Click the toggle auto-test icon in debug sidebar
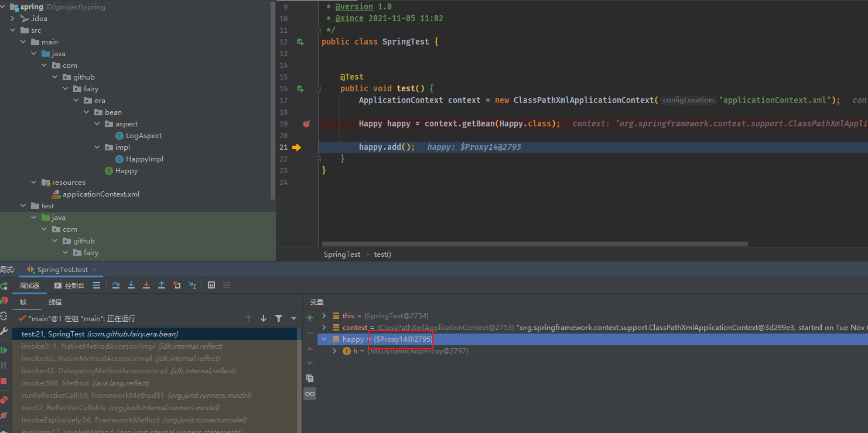 [4, 316]
